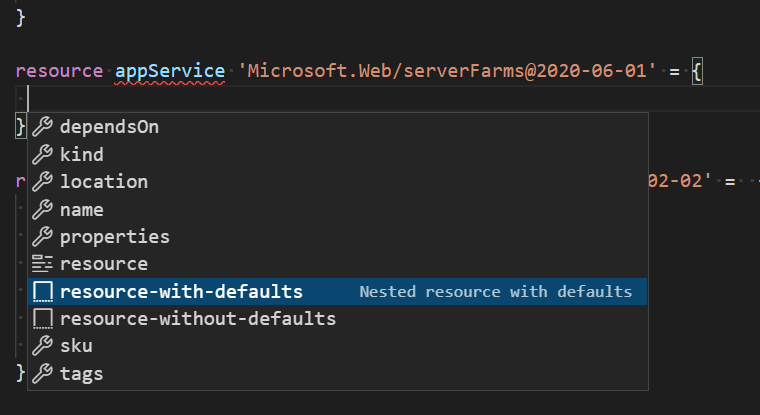
Task: Click the appService identifier with squiggle underline
Action: click(x=169, y=72)
